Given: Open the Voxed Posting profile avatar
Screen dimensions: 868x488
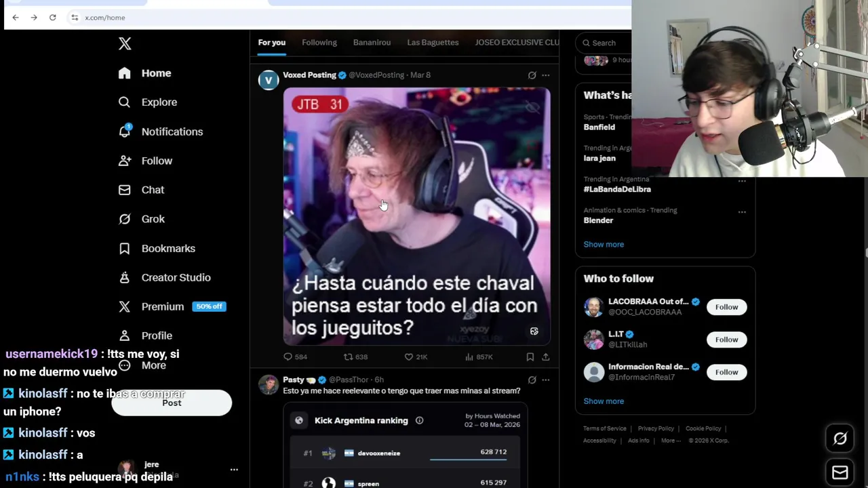Looking at the screenshot, I should coord(269,80).
